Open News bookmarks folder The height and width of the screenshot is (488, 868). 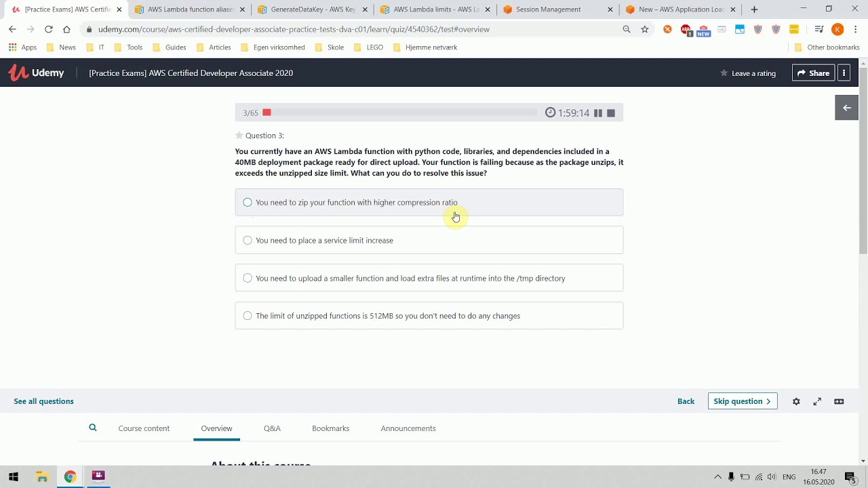(x=61, y=47)
